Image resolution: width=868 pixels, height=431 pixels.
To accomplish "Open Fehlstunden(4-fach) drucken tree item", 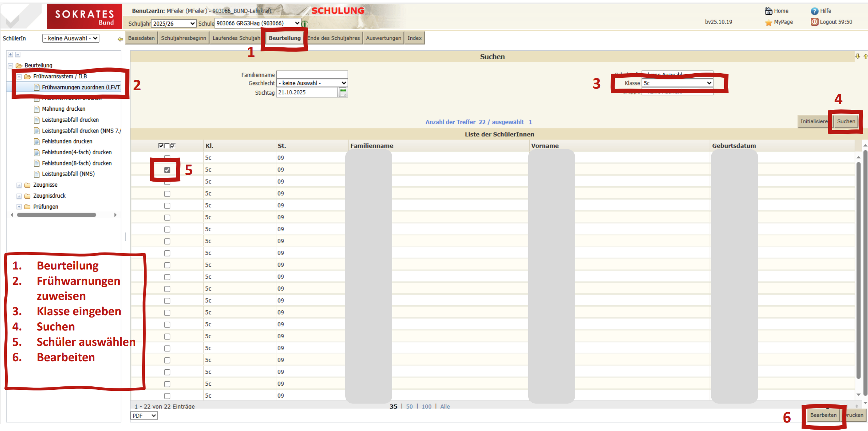I will point(77,152).
